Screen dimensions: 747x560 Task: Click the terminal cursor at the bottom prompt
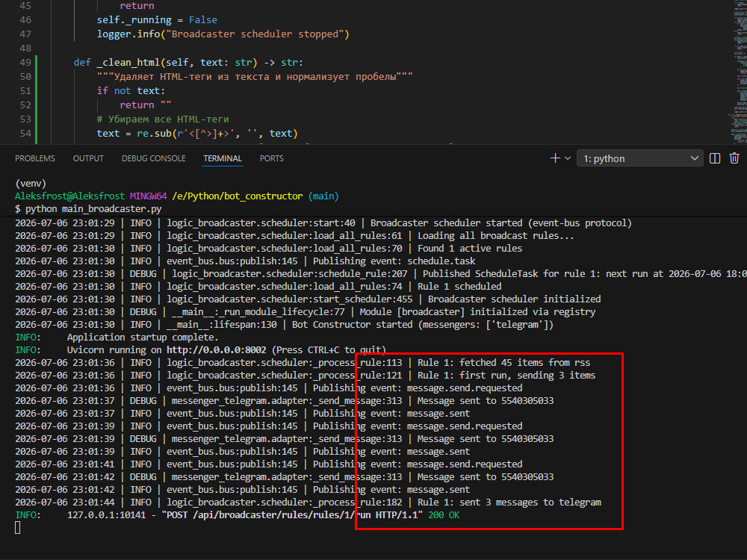click(18, 528)
